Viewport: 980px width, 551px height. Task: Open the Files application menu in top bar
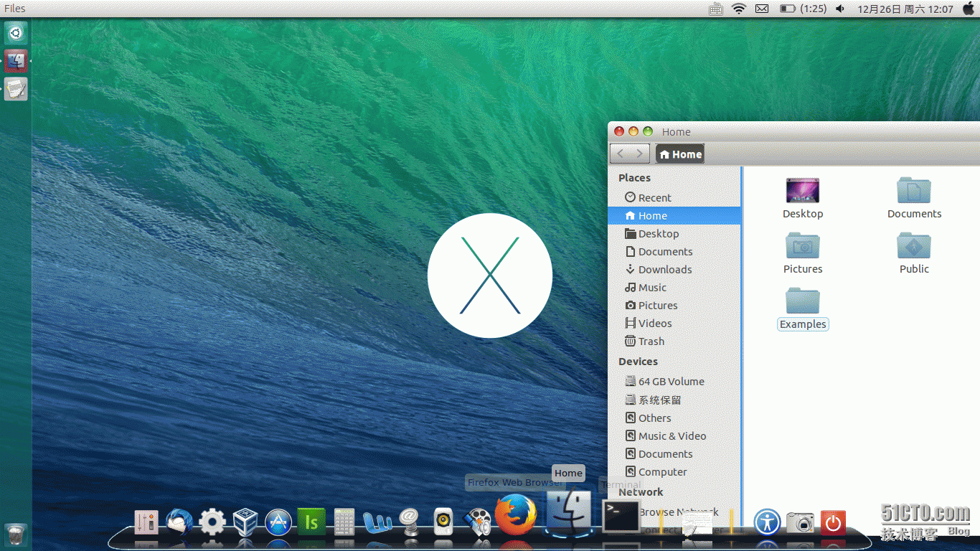click(x=14, y=9)
